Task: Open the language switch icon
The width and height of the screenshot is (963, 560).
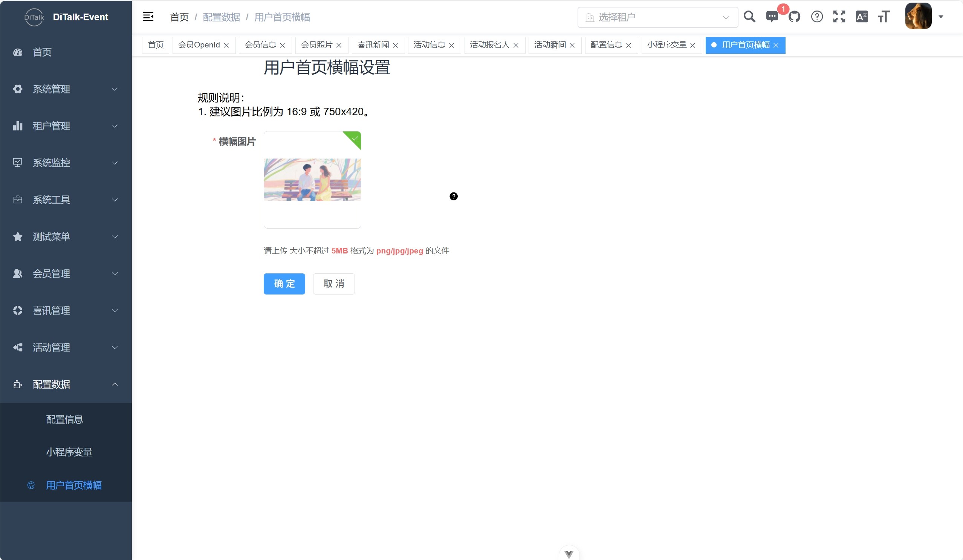Action: [862, 17]
